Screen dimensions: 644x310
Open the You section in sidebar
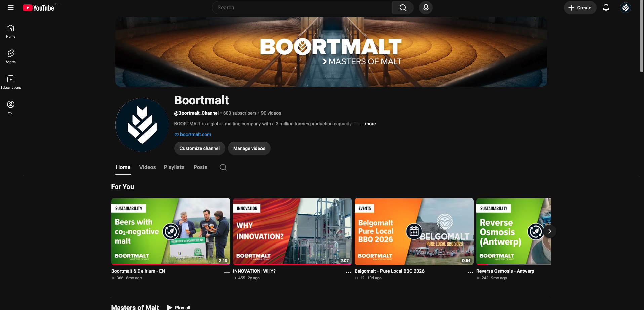point(11,108)
